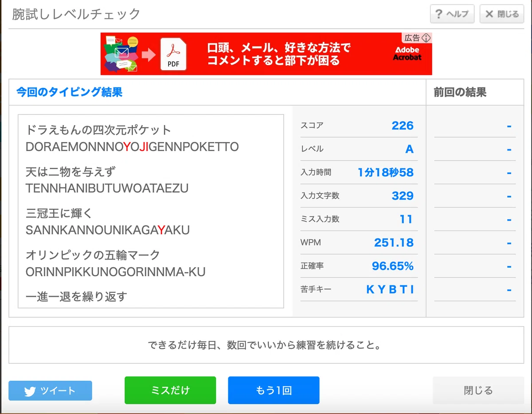This screenshot has width=532, height=414.
Task: Click the ad info icon next to 広告
Action: pos(426,38)
